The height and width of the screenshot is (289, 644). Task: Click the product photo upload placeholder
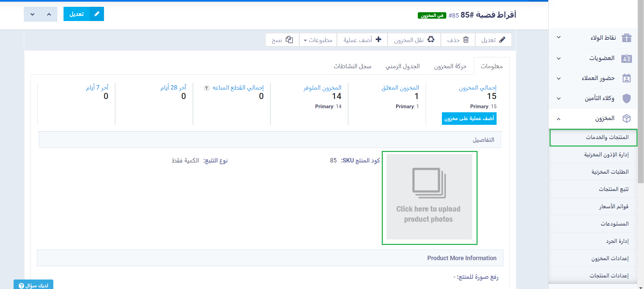click(x=429, y=197)
